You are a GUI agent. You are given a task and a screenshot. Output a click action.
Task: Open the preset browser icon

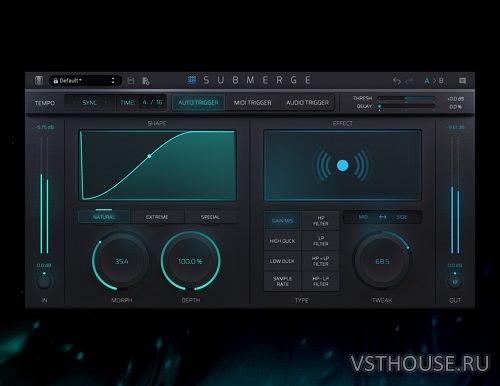pos(39,81)
